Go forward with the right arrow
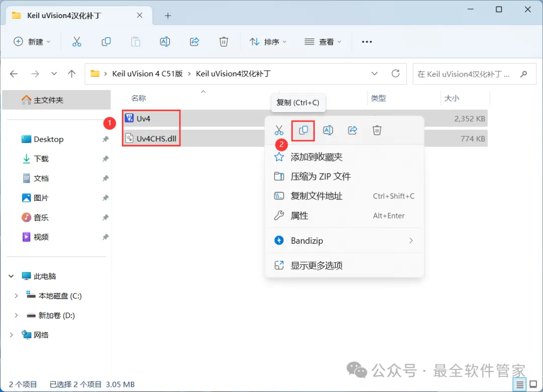 tap(35, 74)
